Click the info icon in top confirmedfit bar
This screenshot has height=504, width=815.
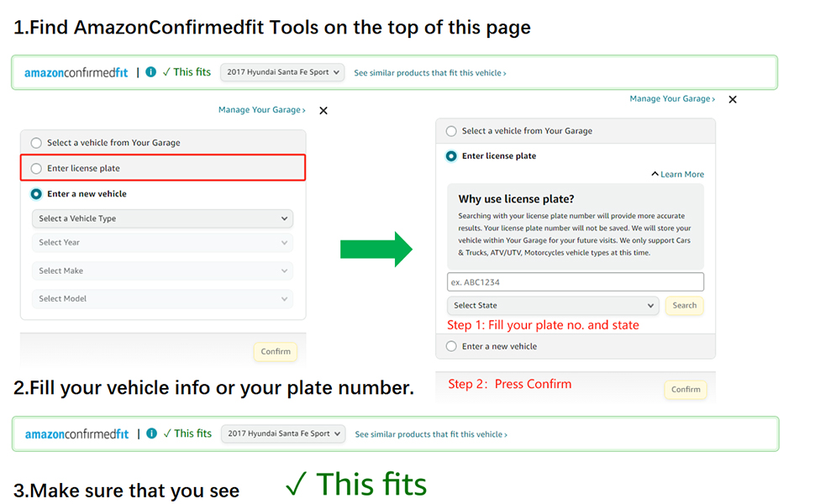tap(150, 71)
